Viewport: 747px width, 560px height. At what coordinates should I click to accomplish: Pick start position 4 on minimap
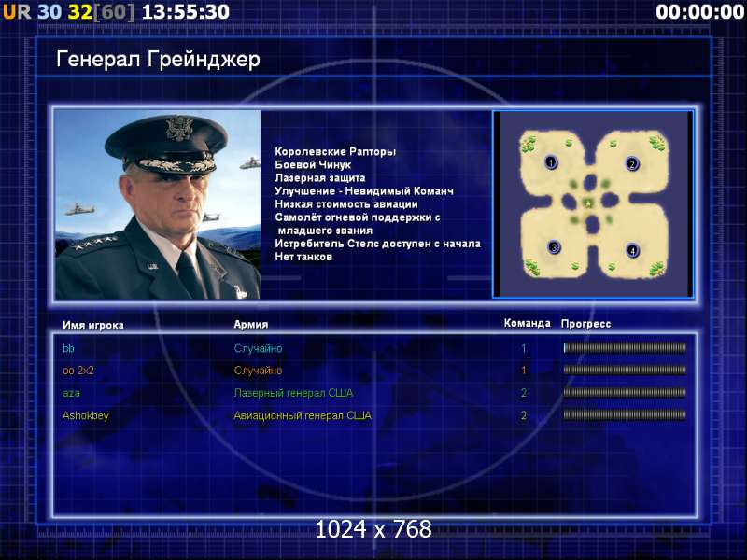pos(632,250)
